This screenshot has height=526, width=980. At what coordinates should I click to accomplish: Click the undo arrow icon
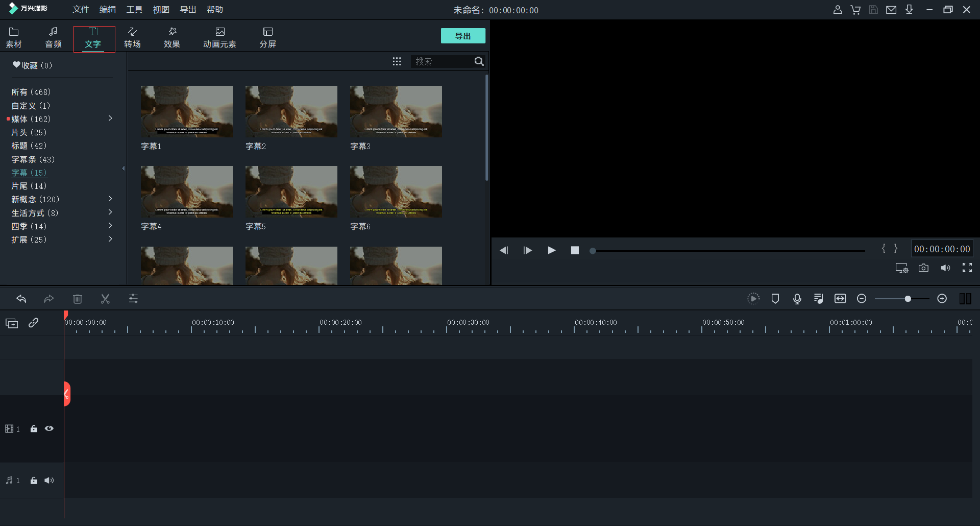coord(21,299)
